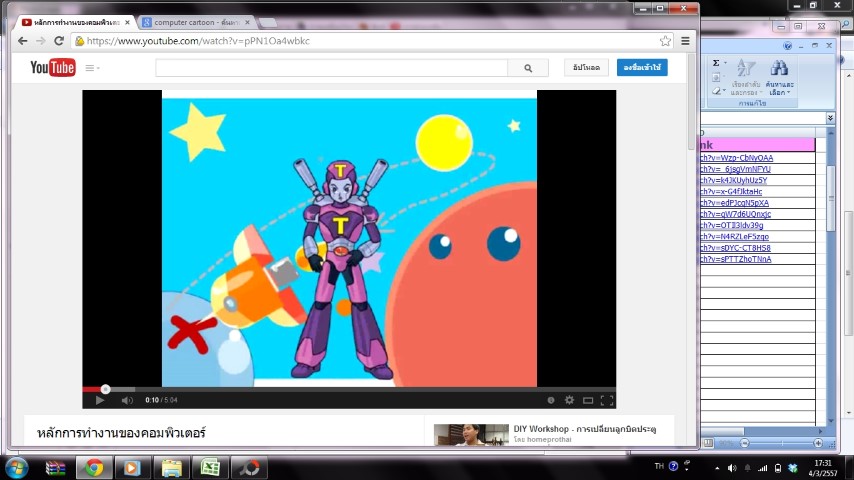Open DIY Workshop video title link
Screen dimensions: 854x480
click(x=584, y=429)
